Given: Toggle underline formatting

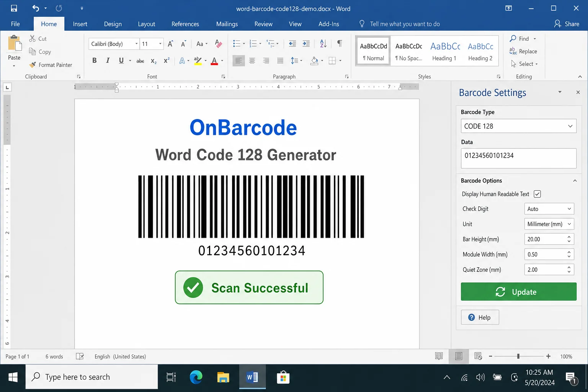Looking at the screenshot, I should pos(121,60).
